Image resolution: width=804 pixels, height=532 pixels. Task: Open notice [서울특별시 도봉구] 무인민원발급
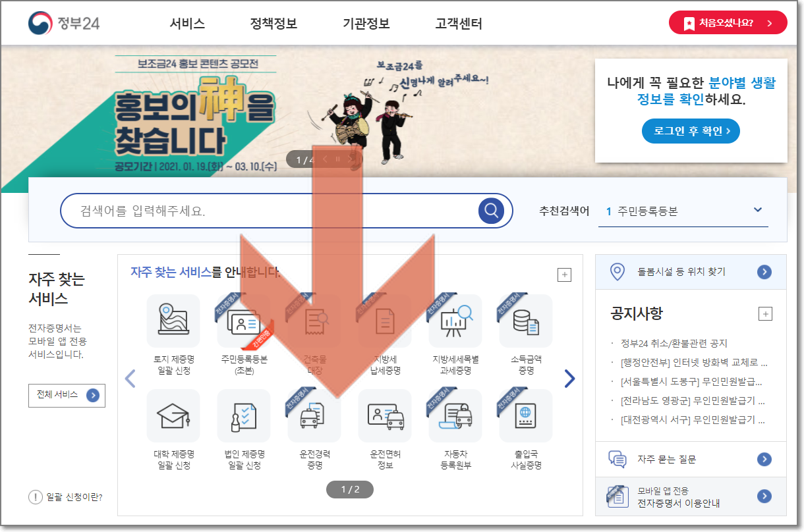coord(692,381)
